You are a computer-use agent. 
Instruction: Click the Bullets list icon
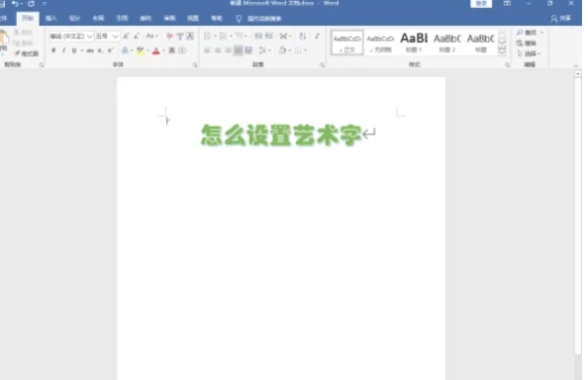207,36
